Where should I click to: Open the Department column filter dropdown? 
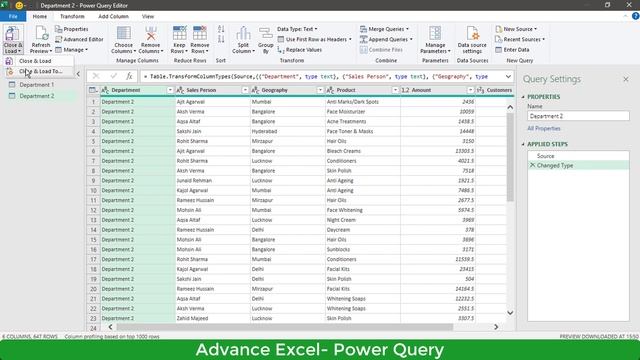[170, 90]
